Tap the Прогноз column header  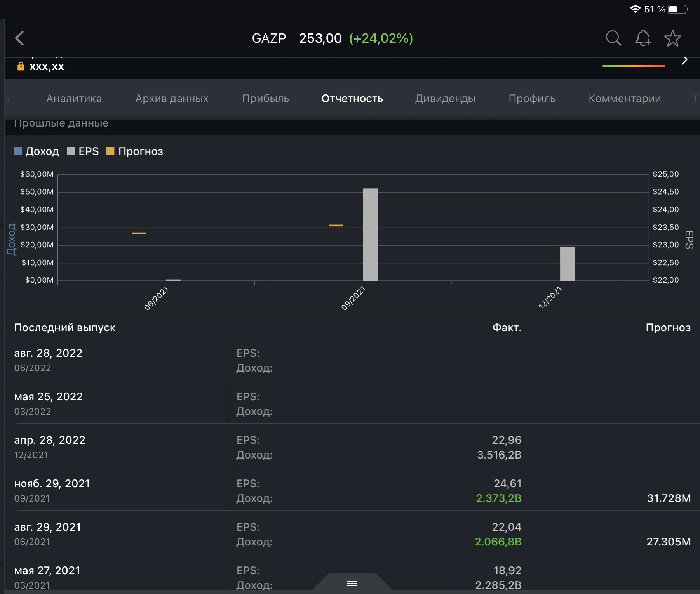click(x=668, y=327)
